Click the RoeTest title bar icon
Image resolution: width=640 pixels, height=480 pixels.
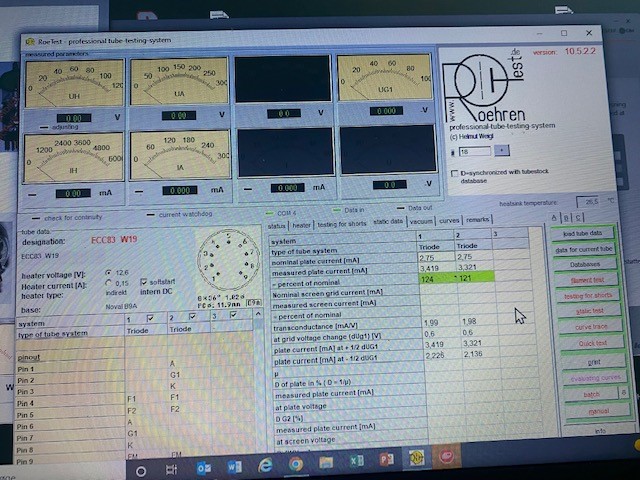[x=30, y=41]
